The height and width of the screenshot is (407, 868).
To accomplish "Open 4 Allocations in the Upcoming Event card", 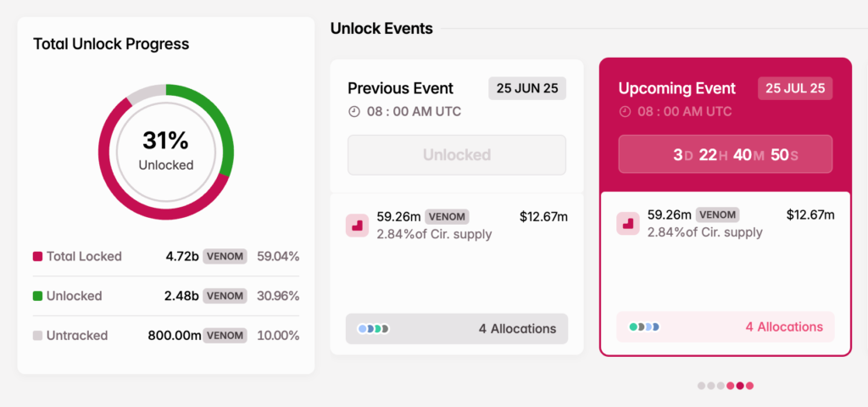I will point(783,326).
